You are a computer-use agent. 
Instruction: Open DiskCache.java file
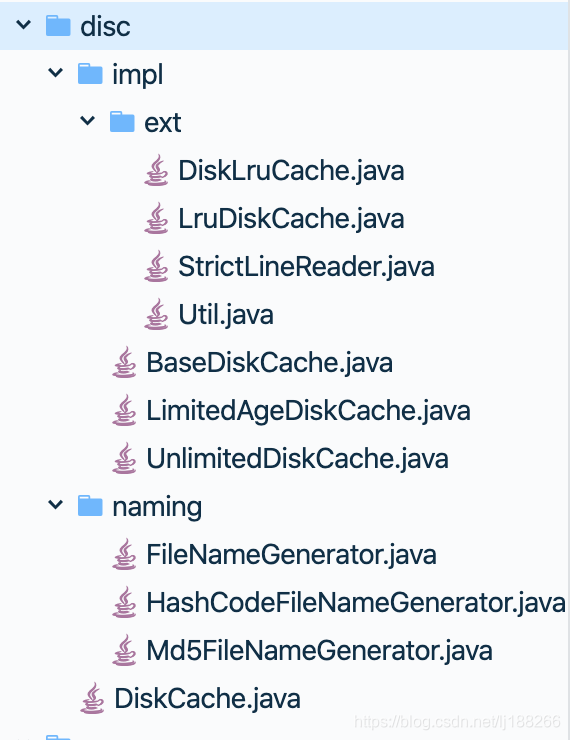208,699
